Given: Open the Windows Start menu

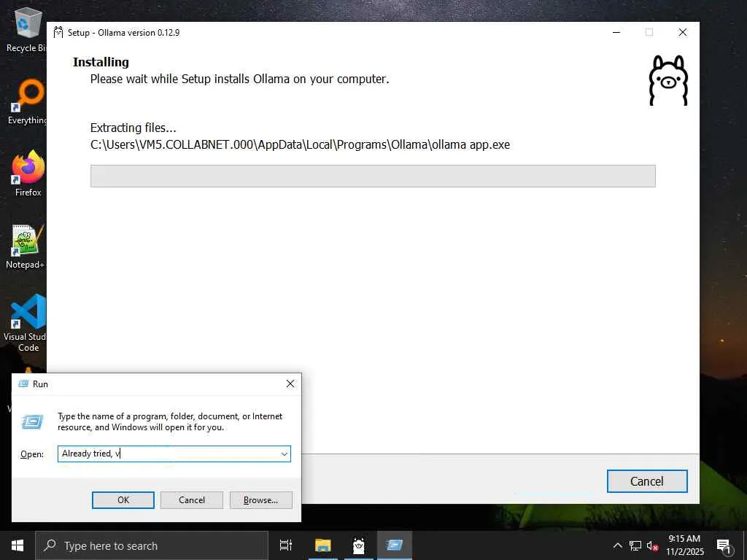Looking at the screenshot, I should (18, 545).
